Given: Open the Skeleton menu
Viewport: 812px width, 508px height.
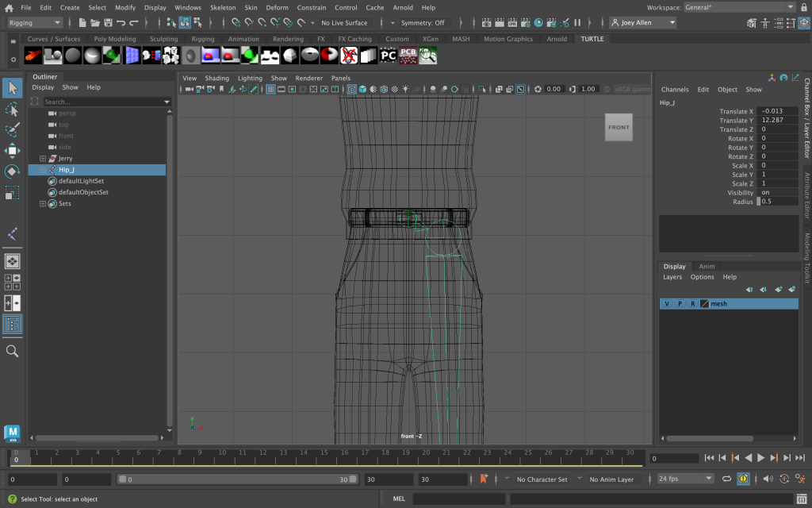Looking at the screenshot, I should (223, 7).
